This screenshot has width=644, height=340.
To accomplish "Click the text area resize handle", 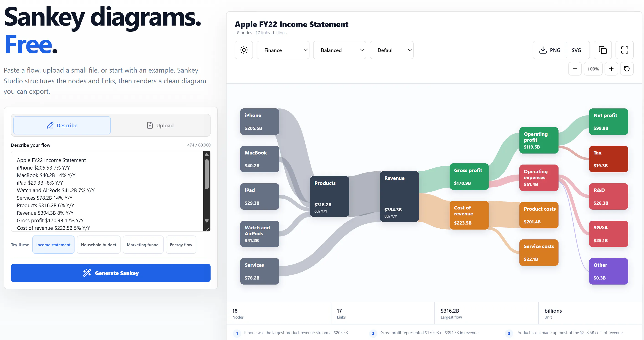I will coord(208,229).
